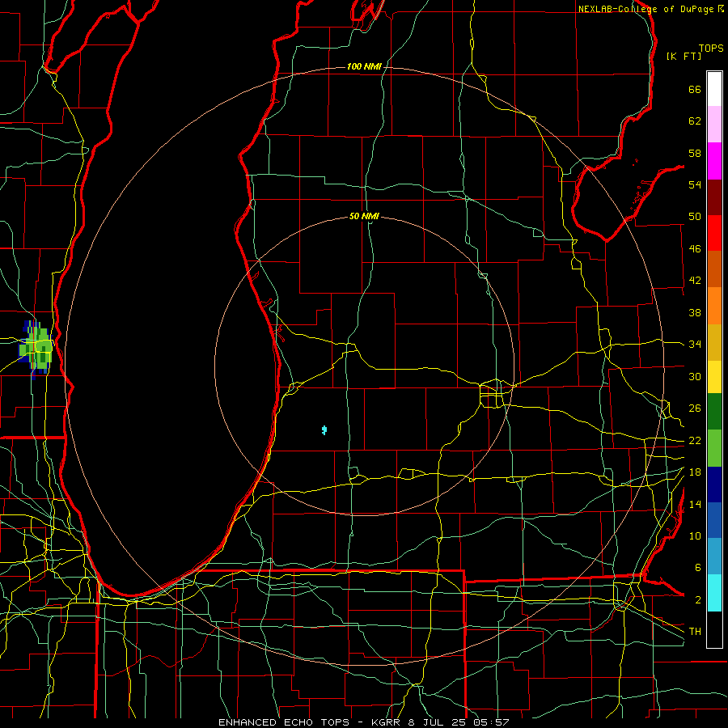Click the green echo cluster west of the lake
This screenshot has height=728, width=728.
(36, 348)
